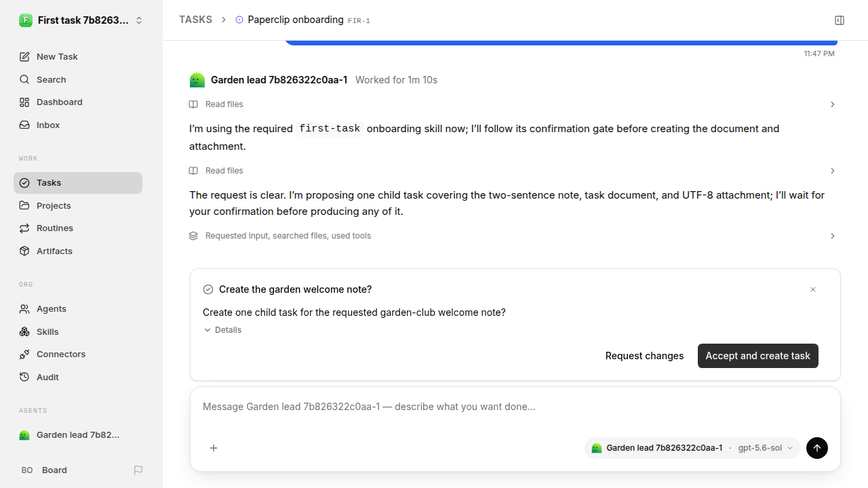Open the Artifacts section
Screen dimensions: 868x488
tap(78, 251)
